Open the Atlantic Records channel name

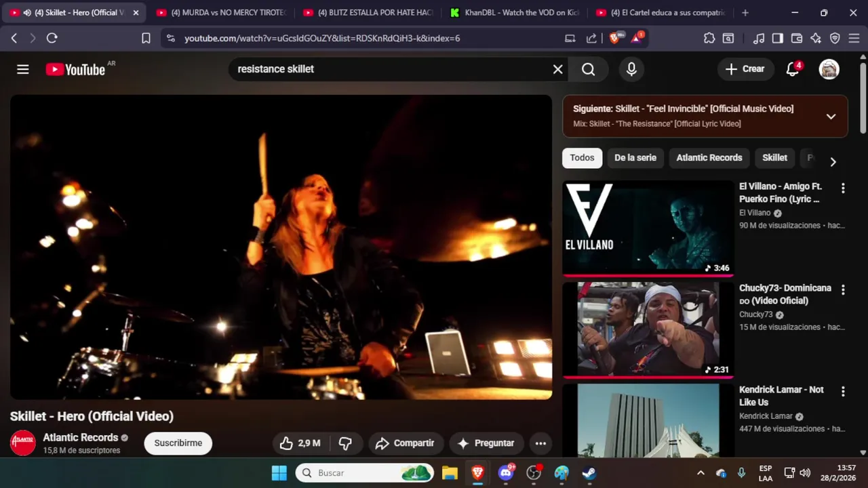point(81,438)
